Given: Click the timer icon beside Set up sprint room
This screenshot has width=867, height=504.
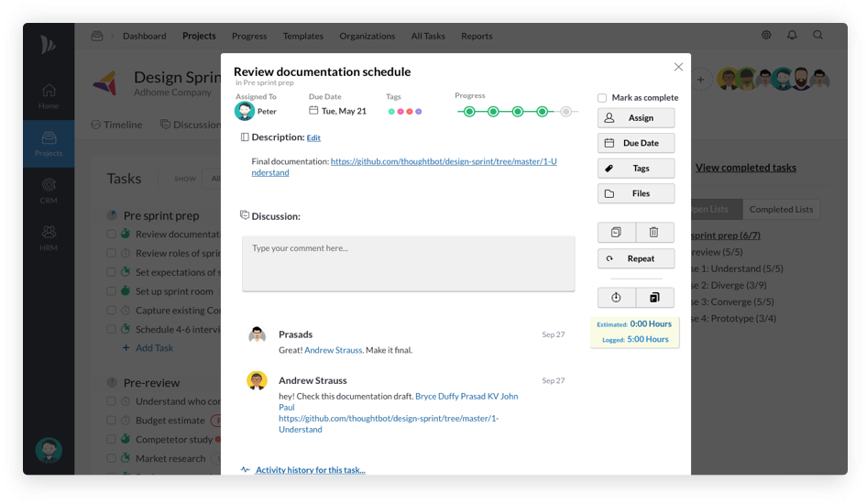Looking at the screenshot, I should coord(126,290).
